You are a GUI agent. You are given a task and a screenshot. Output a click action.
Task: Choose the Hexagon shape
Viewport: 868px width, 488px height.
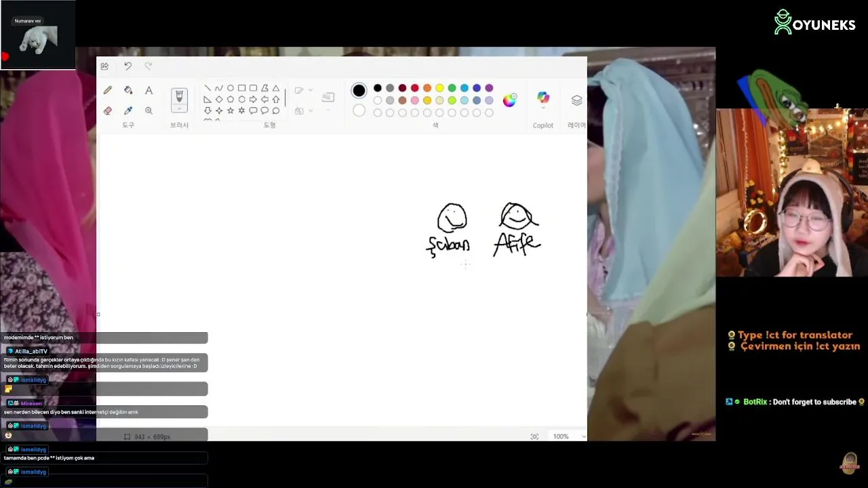(241, 99)
